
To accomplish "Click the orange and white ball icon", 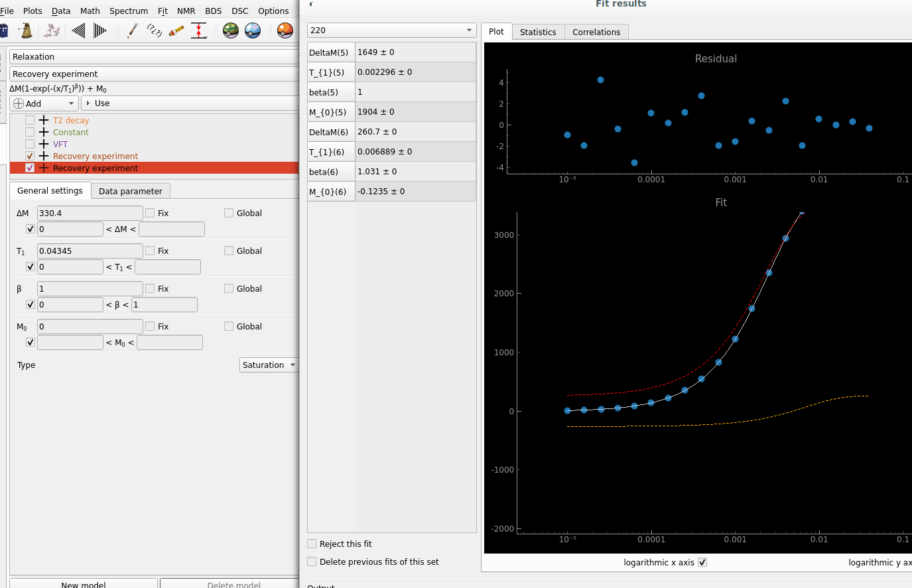I will pyautogui.click(x=285, y=30).
